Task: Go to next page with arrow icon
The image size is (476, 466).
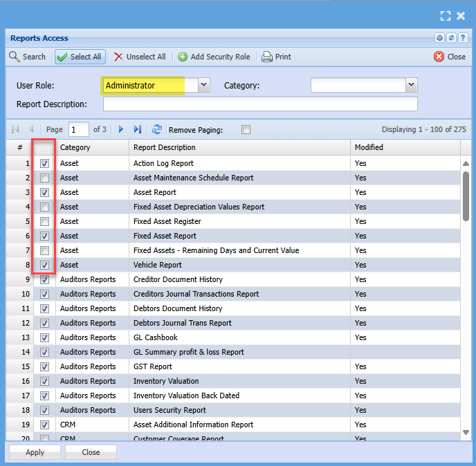Action: click(121, 129)
